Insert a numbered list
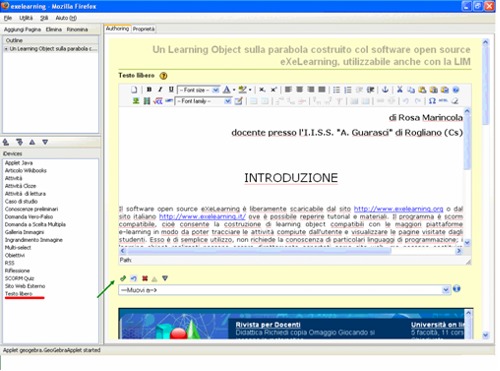This screenshot has width=500, height=371. [348, 90]
